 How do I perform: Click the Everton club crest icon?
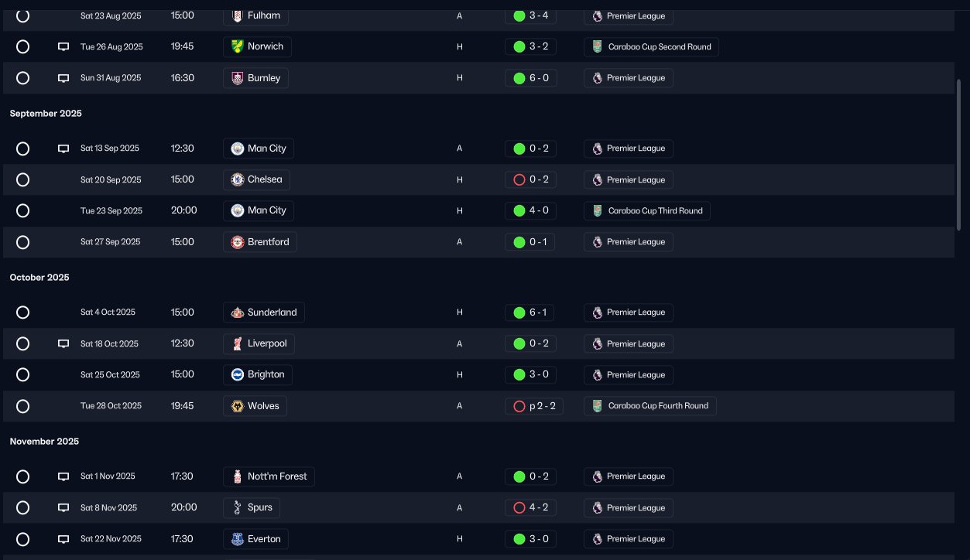238,539
